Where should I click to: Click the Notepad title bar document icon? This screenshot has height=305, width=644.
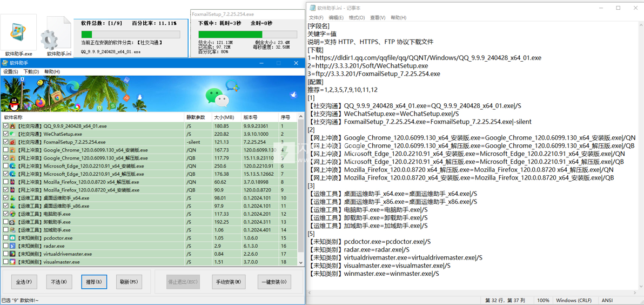[x=313, y=8]
